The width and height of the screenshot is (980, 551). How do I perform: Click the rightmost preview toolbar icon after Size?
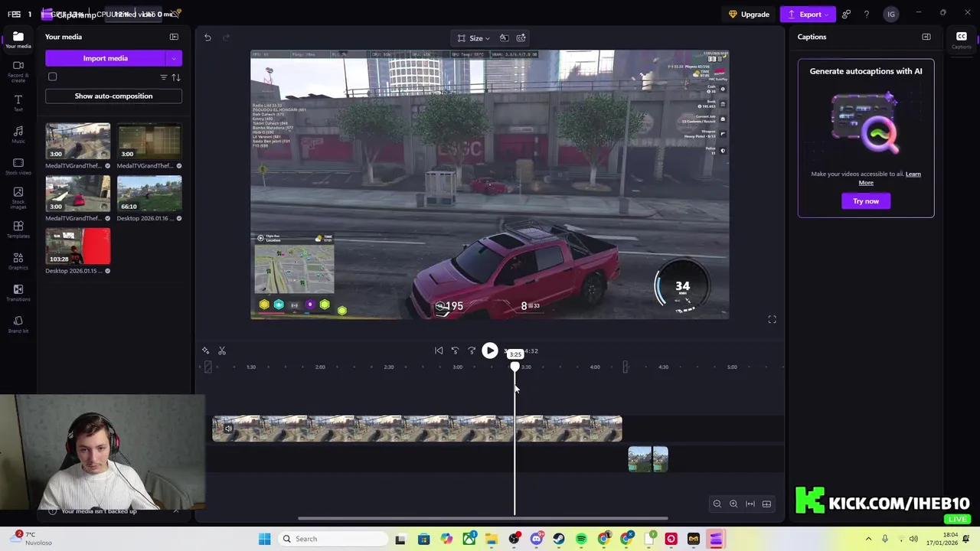pos(521,37)
